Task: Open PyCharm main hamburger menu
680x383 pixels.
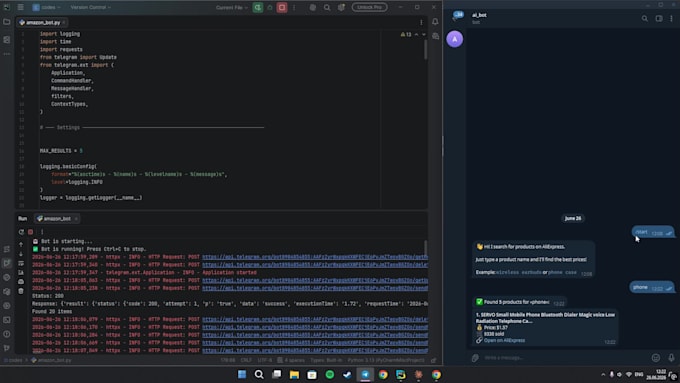Action: (x=20, y=7)
